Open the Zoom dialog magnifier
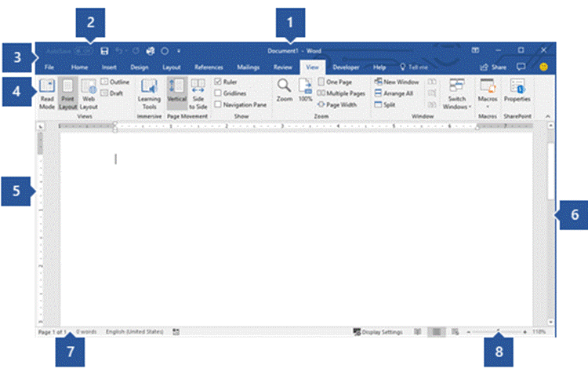The height and width of the screenshot is (376, 588). [x=285, y=90]
